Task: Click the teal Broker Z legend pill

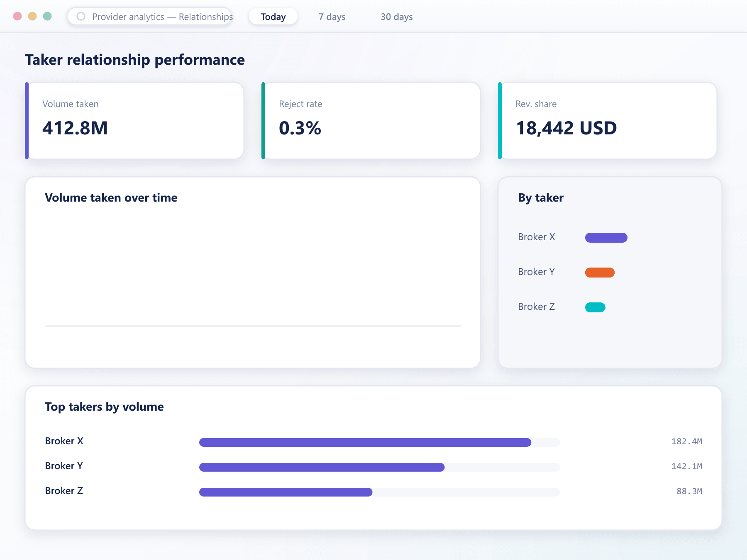Action: [595, 307]
